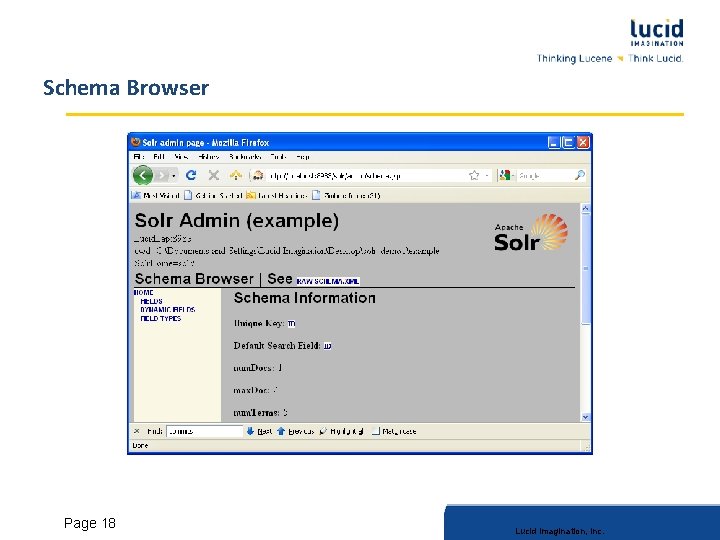Select HOME in schema browser sidebar
The height and width of the screenshot is (540, 720).
click(144, 292)
